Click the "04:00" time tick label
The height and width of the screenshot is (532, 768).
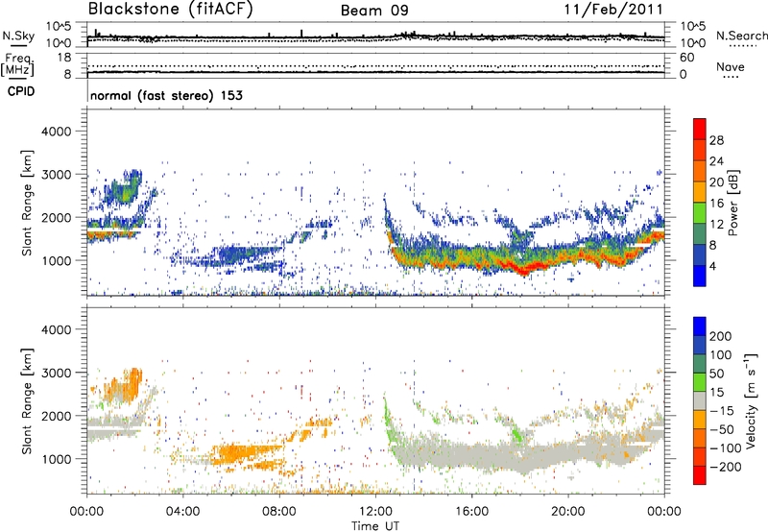[x=182, y=512]
